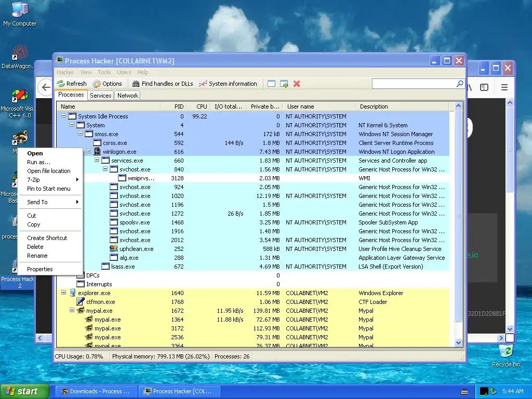The image size is (532, 399).
Task: Switch to the Services tab
Action: pyautogui.click(x=100, y=96)
